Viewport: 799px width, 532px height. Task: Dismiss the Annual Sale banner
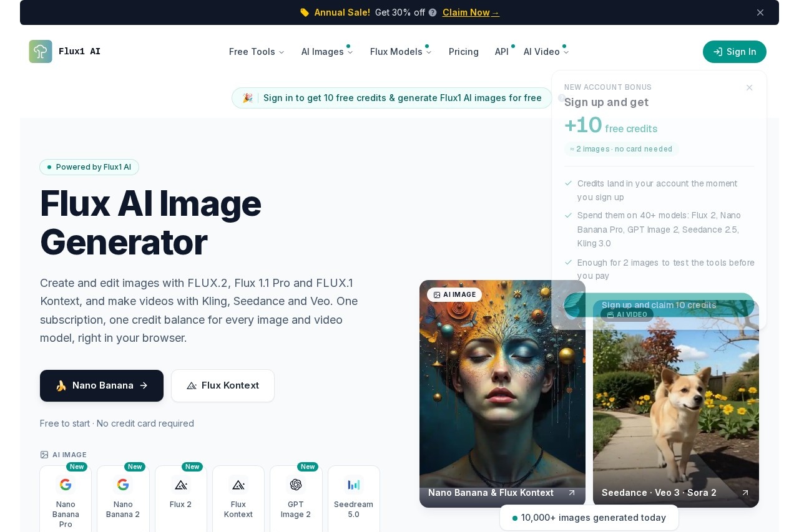(760, 12)
